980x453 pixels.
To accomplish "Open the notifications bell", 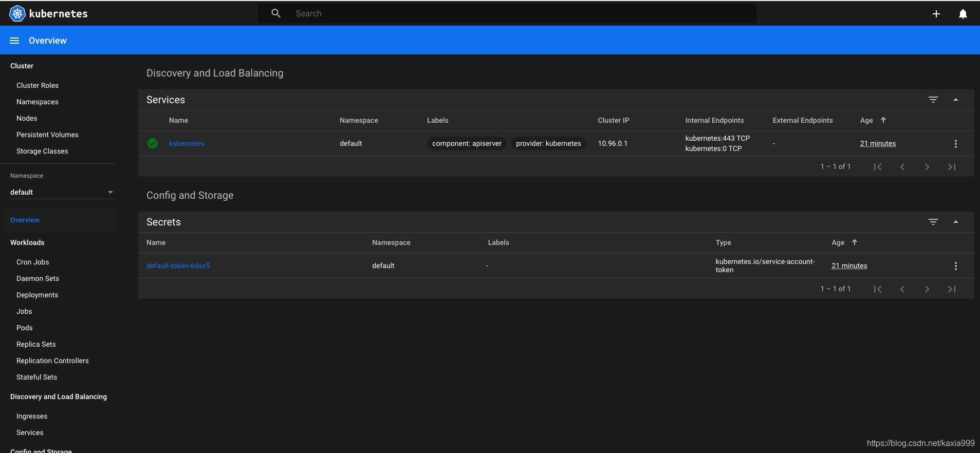I will click(x=963, y=14).
